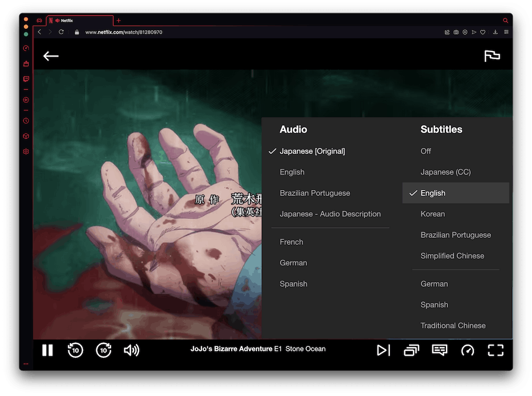Go back in browser history
The width and height of the screenshot is (532, 396).
40,32
